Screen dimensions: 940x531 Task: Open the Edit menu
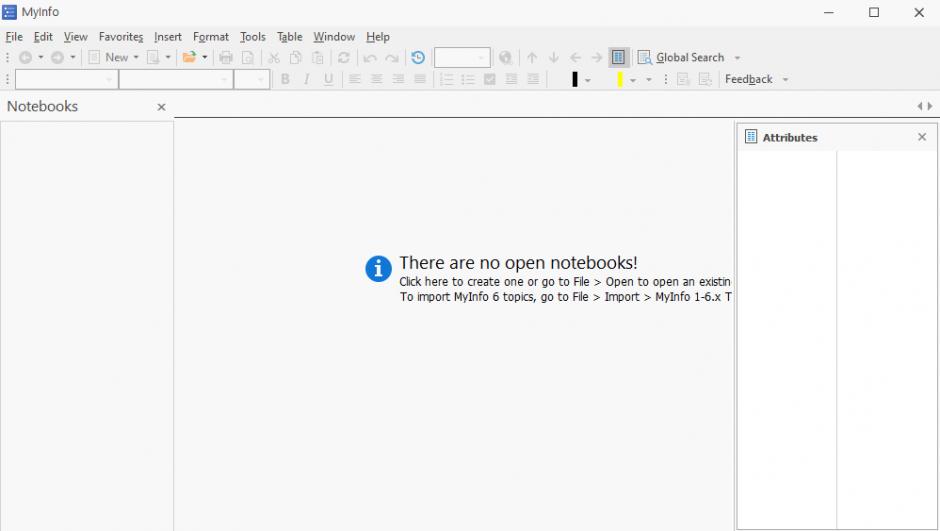click(43, 37)
